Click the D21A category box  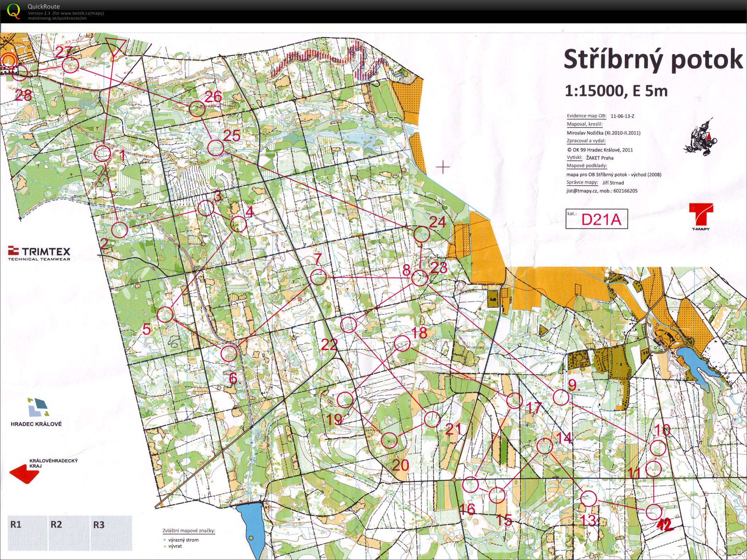pyautogui.click(x=597, y=219)
